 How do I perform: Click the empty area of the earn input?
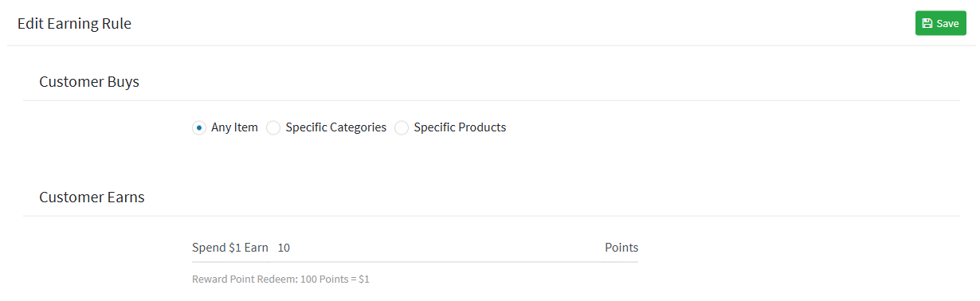(x=446, y=248)
